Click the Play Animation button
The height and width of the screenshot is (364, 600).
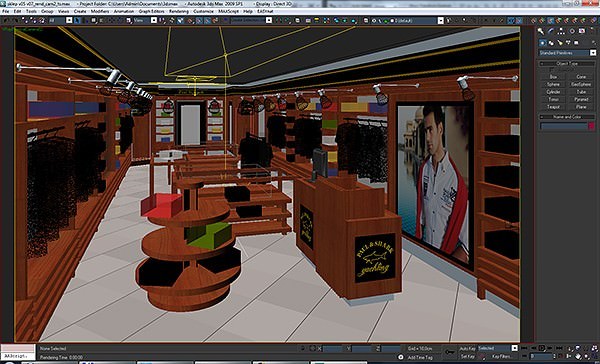pyautogui.click(x=541, y=348)
